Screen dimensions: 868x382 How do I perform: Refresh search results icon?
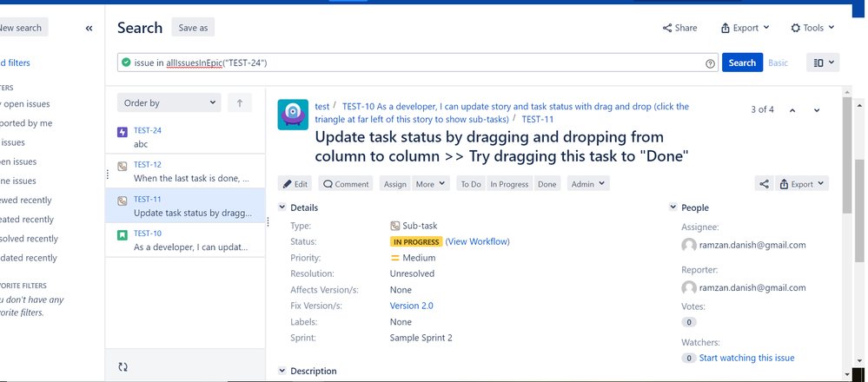tap(123, 366)
